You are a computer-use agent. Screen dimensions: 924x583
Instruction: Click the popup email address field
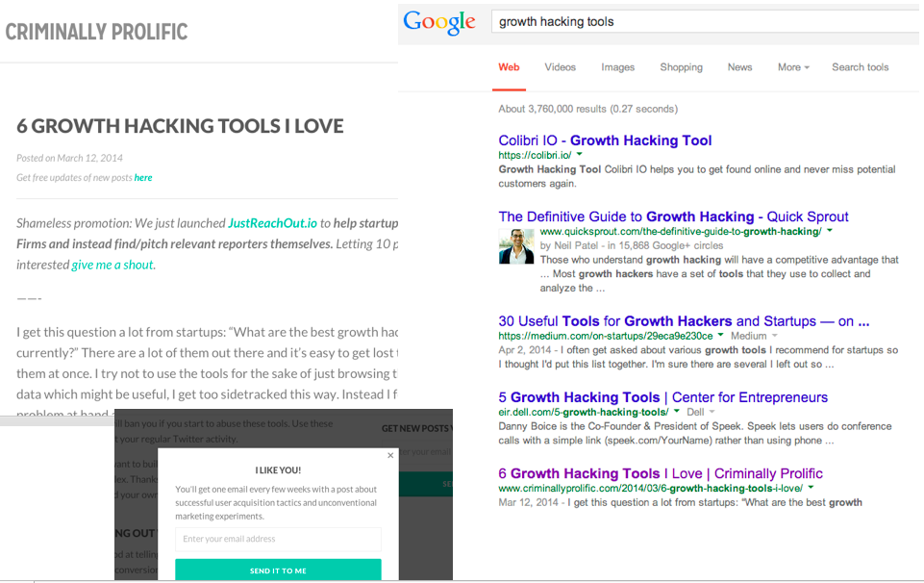pyautogui.click(x=278, y=539)
